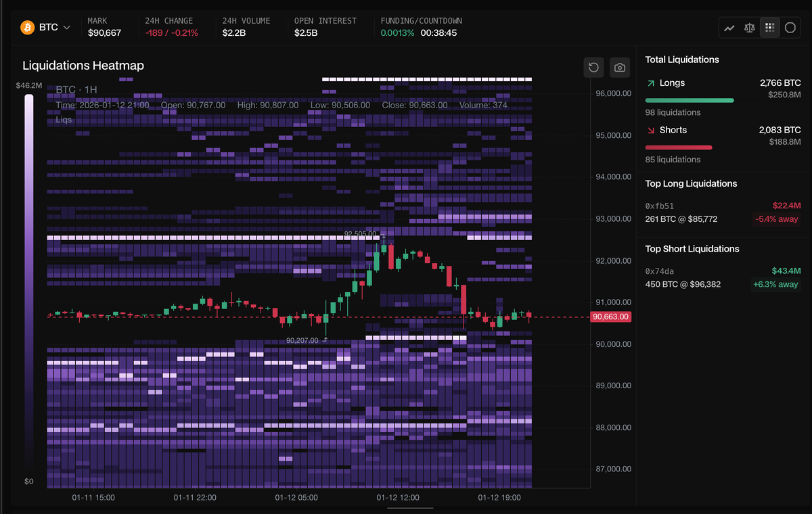Click the 87,000.00 price axis label
812x514 pixels.
tap(613, 469)
